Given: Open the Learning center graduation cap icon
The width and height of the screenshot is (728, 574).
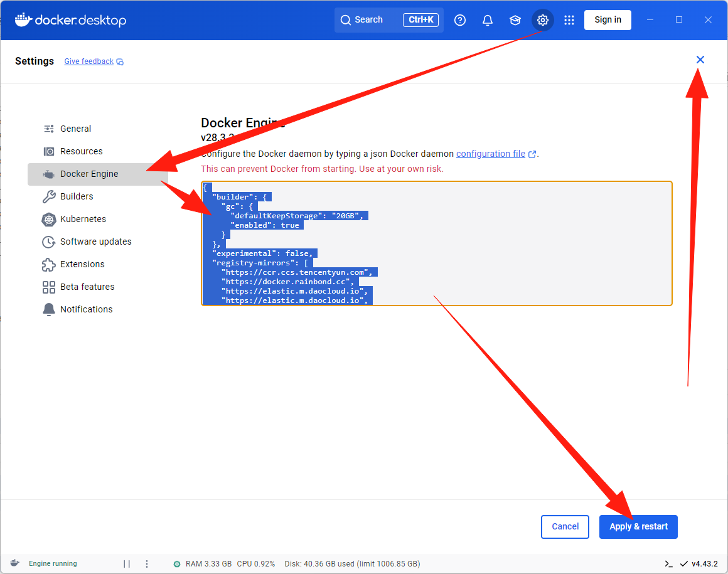Looking at the screenshot, I should [x=515, y=20].
